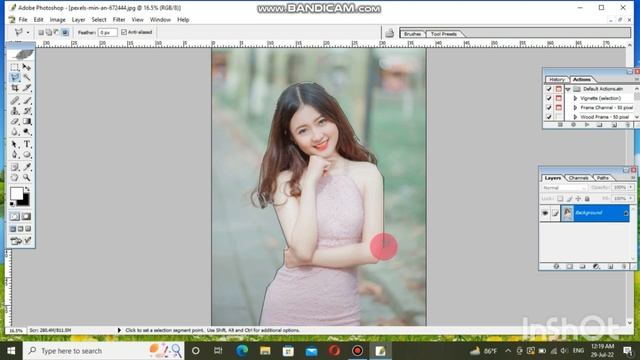Select the Healing Brush tool
The image size is (640, 360).
click(x=15, y=100)
